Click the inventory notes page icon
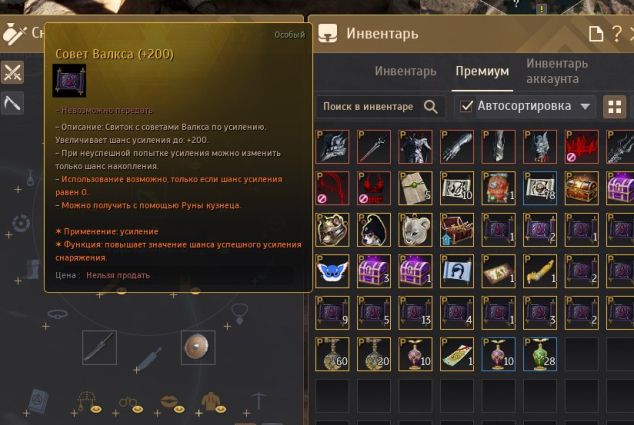The image size is (634, 425). click(x=596, y=34)
